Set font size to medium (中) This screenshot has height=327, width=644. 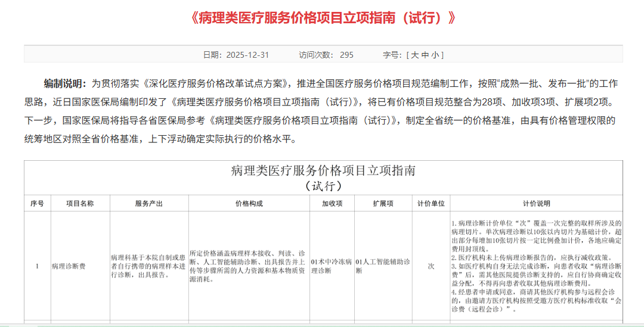point(425,55)
